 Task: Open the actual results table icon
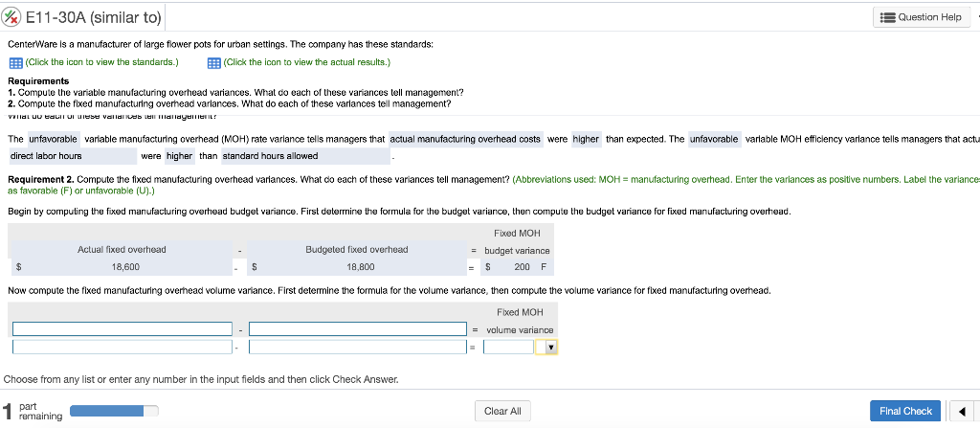point(213,62)
